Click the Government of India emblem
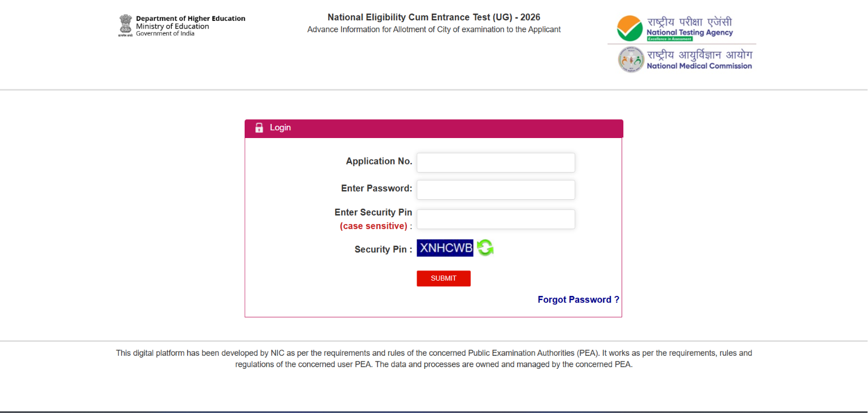This screenshot has height=413, width=868. point(125,25)
